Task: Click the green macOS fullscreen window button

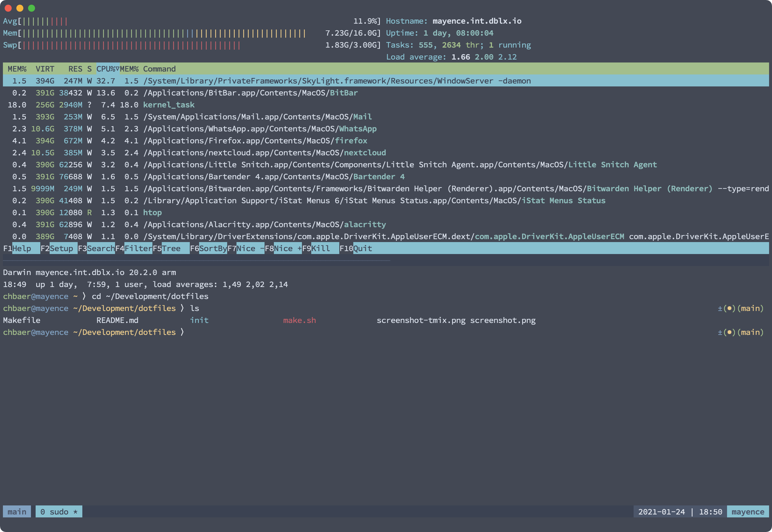Action: (x=31, y=8)
